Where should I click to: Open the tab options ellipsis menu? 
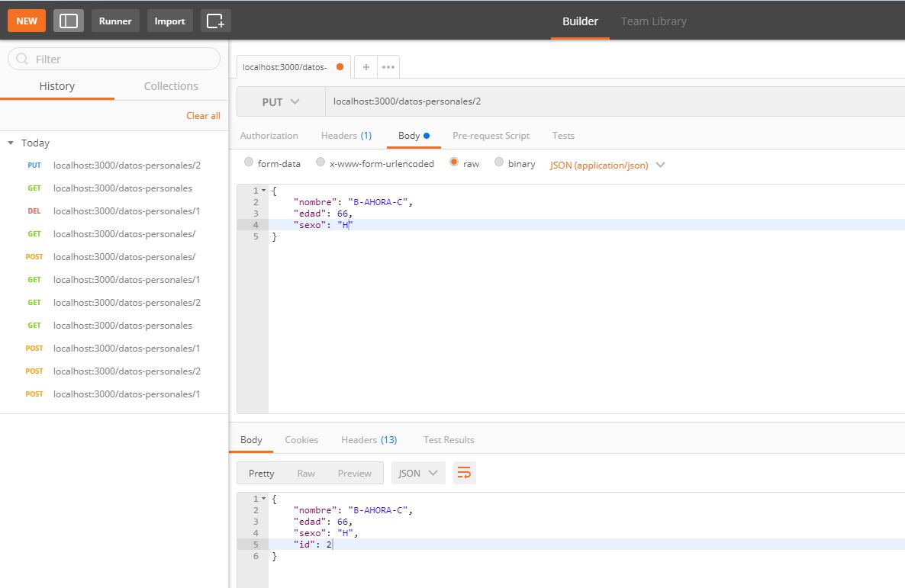388,67
